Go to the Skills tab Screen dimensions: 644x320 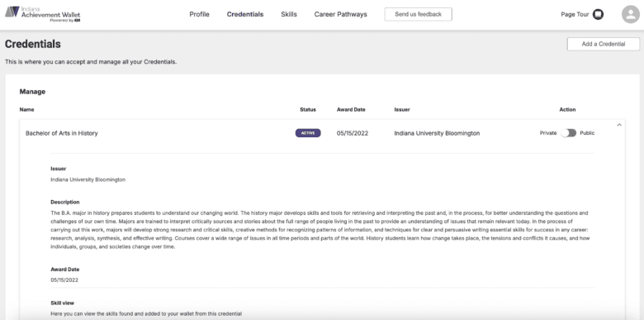[x=289, y=14]
